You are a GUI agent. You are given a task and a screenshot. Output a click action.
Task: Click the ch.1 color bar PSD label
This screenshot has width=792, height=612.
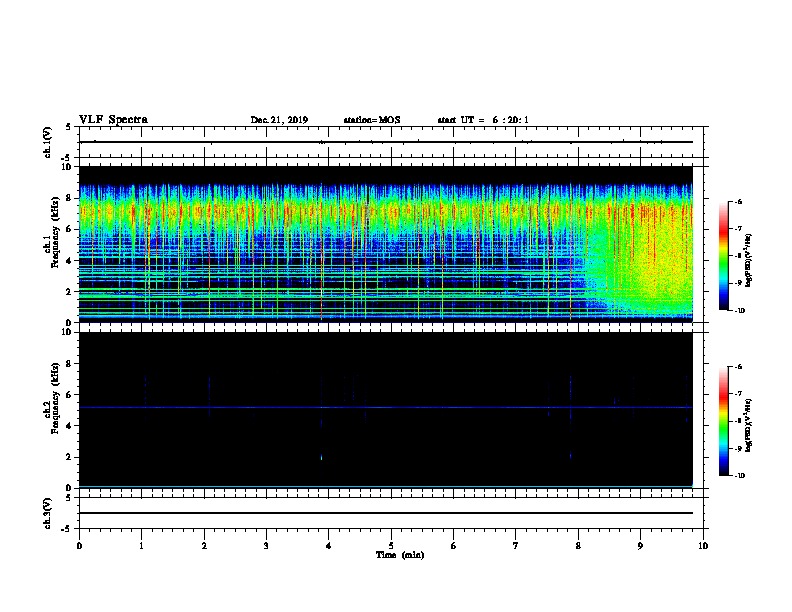[x=749, y=261]
